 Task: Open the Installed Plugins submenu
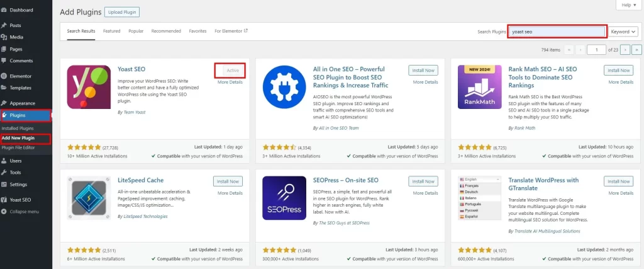pos(18,129)
